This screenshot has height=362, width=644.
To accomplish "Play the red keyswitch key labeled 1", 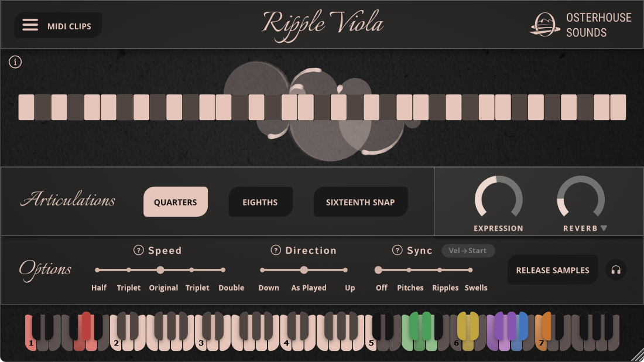I will 30,343.
